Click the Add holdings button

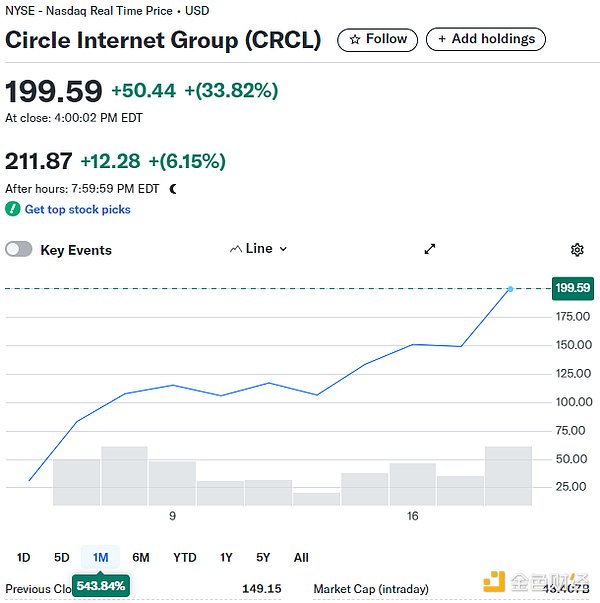click(486, 40)
